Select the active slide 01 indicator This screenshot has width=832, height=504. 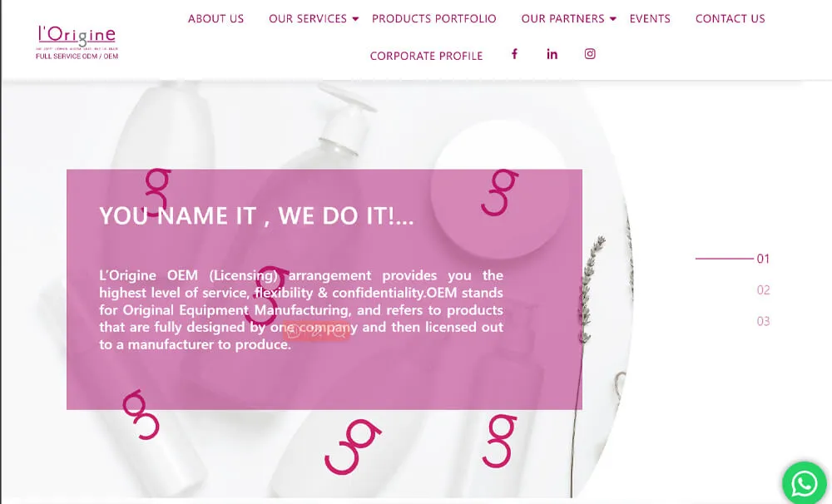[x=763, y=259]
